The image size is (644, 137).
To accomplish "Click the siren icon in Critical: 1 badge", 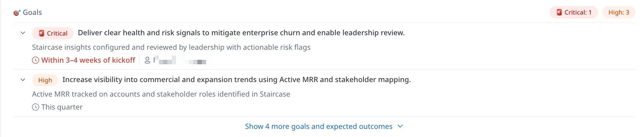I will [559, 12].
